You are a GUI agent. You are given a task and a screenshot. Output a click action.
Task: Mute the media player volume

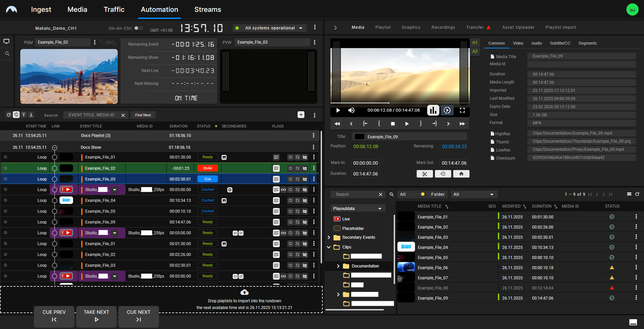point(351,110)
